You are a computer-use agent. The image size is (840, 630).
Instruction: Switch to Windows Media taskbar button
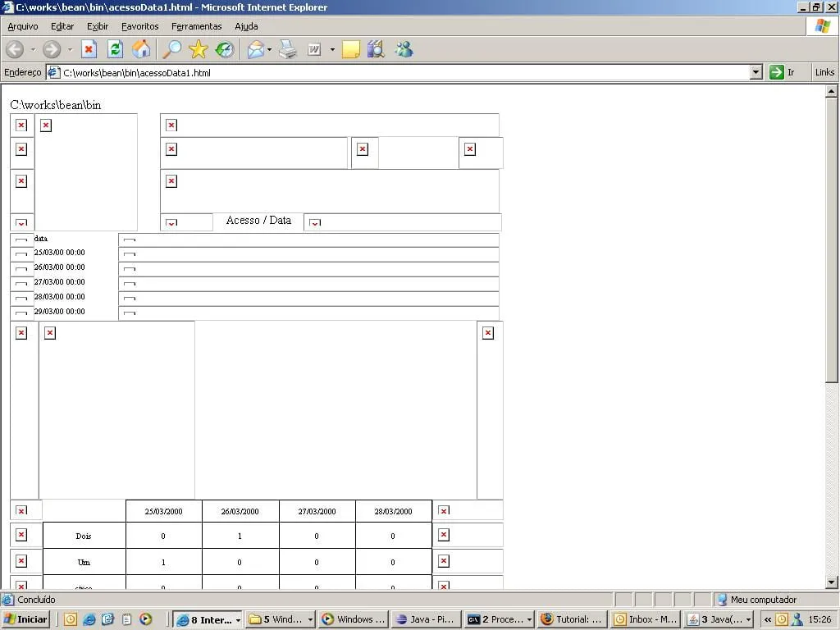click(x=354, y=620)
